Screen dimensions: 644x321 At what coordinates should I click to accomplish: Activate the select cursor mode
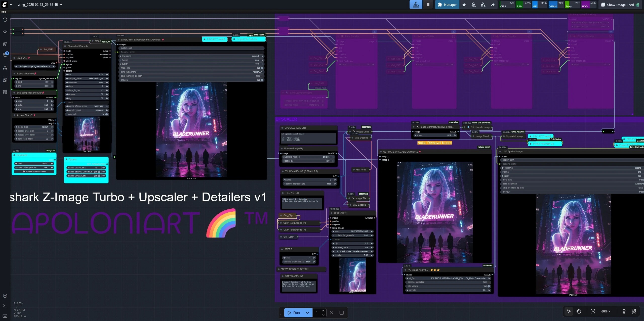click(x=569, y=311)
